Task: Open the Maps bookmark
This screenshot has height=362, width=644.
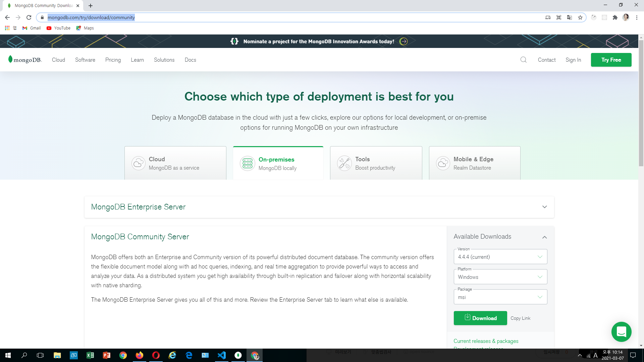Action: (85, 28)
